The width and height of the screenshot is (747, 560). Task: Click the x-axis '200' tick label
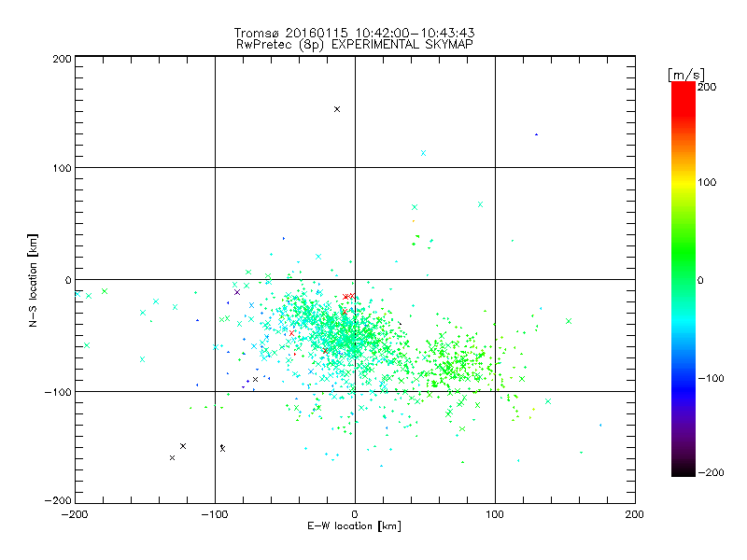pyautogui.click(x=635, y=514)
